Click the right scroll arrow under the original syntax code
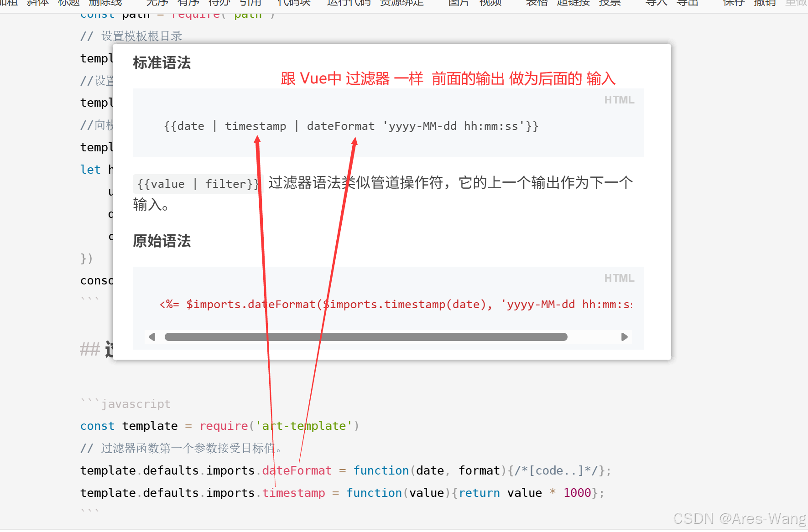808x532 pixels. [625, 337]
